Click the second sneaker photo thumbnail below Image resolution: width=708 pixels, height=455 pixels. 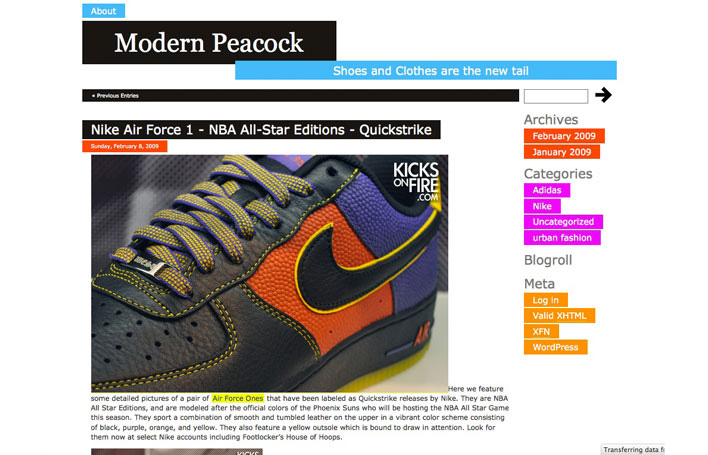pyautogui.click(x=177, y=451)
